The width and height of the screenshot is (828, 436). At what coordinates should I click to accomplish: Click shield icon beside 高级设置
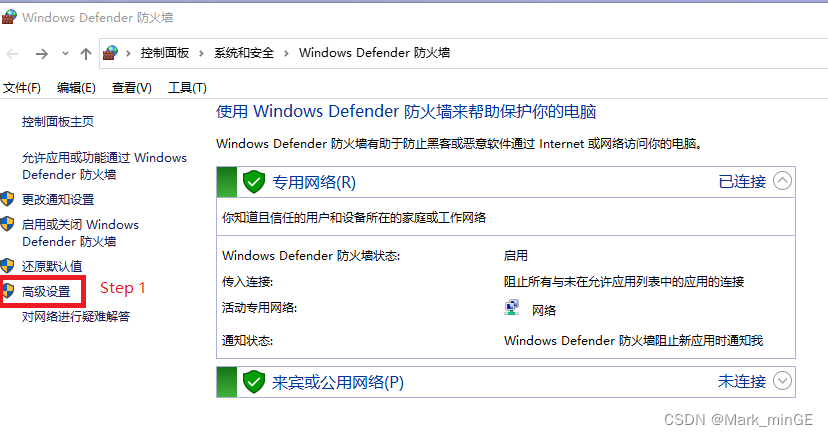(x=8, y=290)
